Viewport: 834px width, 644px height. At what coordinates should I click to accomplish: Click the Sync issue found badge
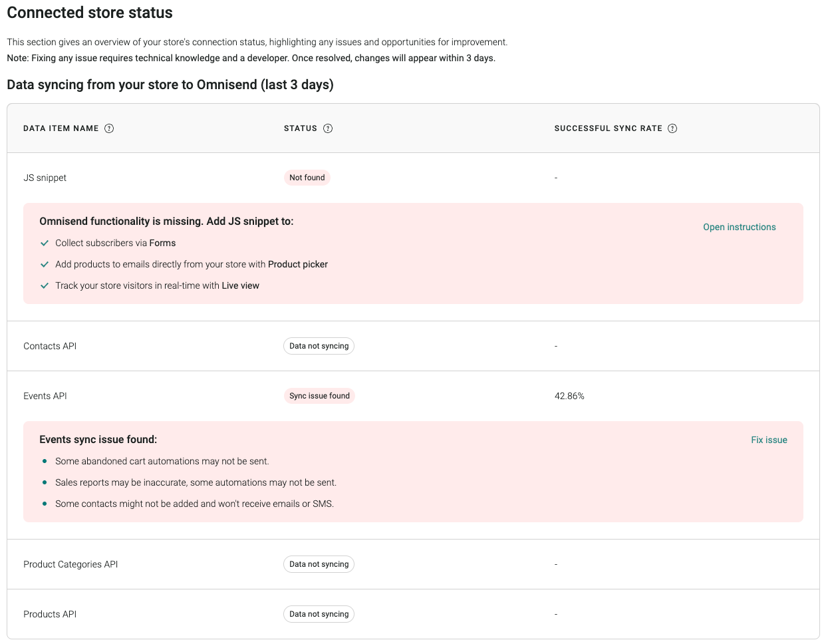(x=319, y=396)
